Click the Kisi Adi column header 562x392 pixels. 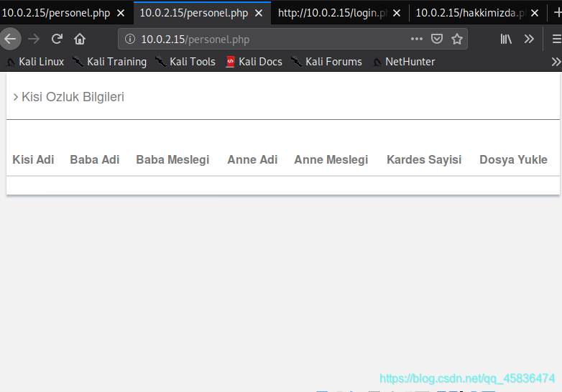pyautogui.click(x=33, y=159)
